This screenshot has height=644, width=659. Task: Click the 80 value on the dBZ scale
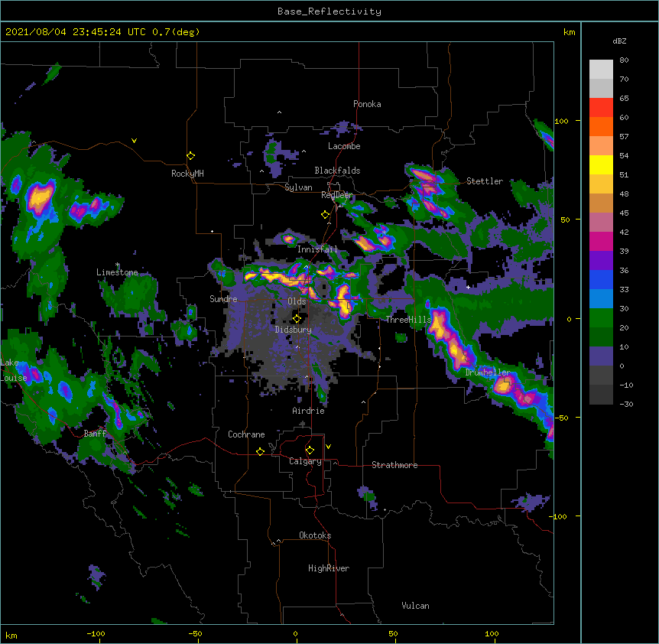(624, 60)
